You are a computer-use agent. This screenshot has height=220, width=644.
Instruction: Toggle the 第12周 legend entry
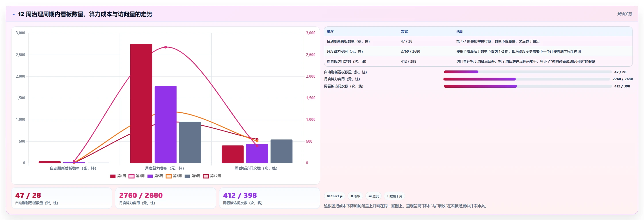[212, 176]
